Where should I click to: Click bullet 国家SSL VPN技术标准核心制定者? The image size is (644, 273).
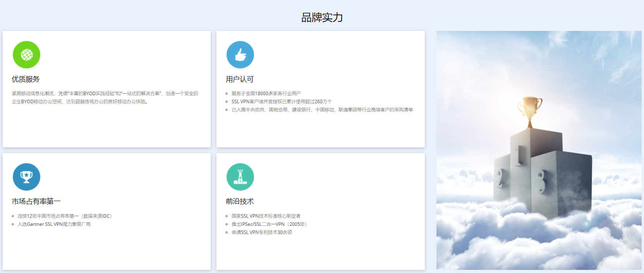pos(266,216)
